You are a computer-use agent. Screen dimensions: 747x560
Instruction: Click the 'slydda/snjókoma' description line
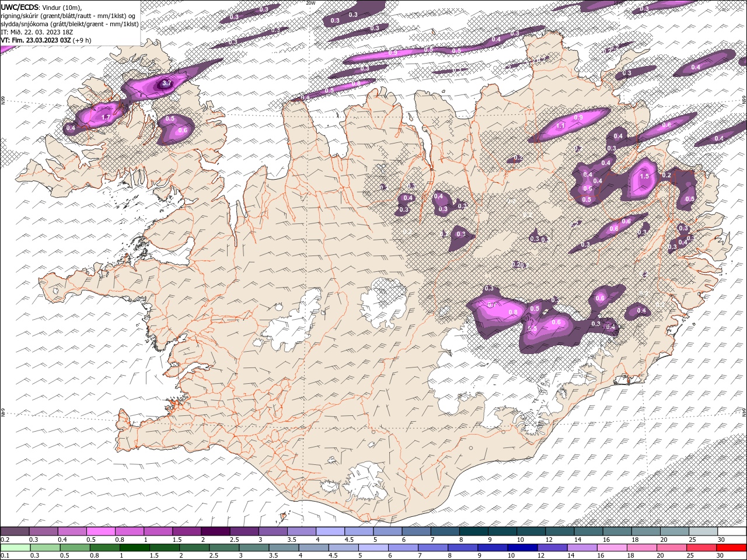[x=69, y=24]
